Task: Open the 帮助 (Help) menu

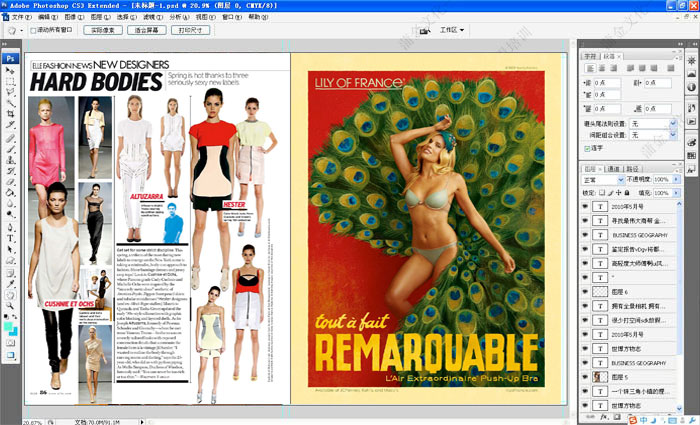Action: (x=258, y=17)
